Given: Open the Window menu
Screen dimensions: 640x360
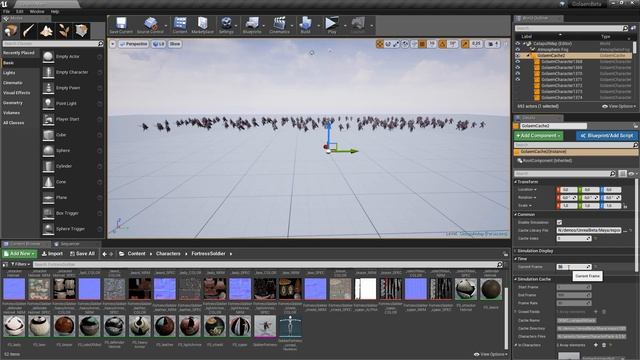Looking at the screenshot, I should pyautogui.click(x=37, y=11).
